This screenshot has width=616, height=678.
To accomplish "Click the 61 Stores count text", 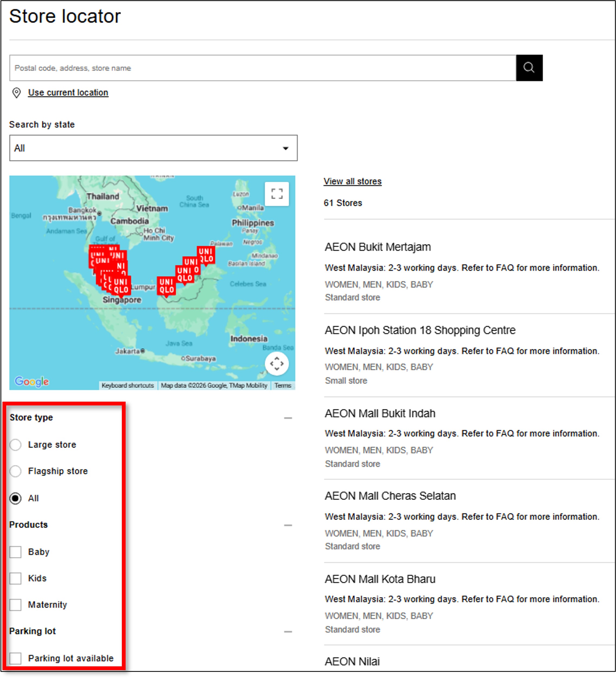I will (x=343, y=203).
